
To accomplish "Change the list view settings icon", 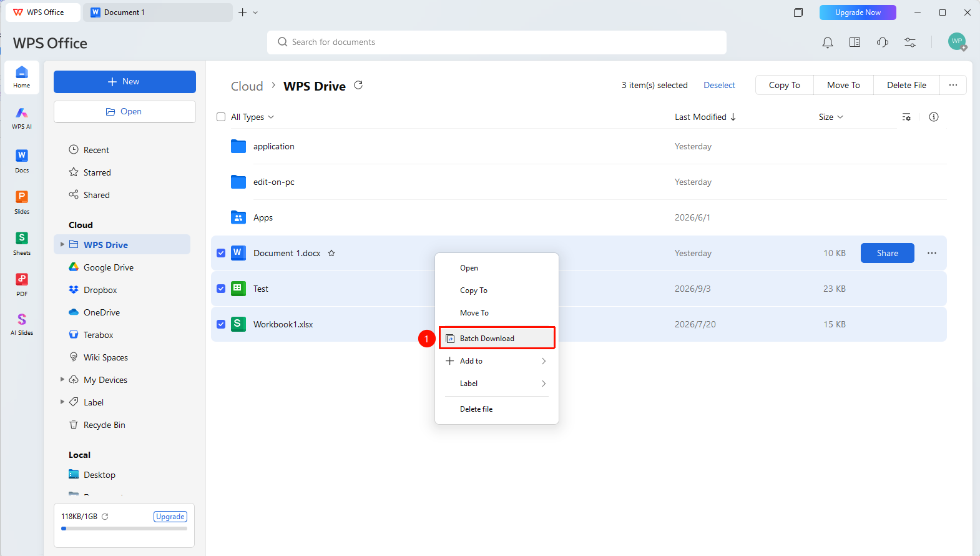I will tap(906, 117).
